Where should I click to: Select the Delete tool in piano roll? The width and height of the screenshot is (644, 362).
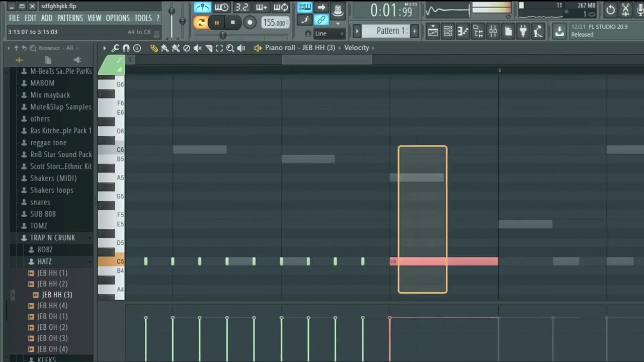coord(187,48)
